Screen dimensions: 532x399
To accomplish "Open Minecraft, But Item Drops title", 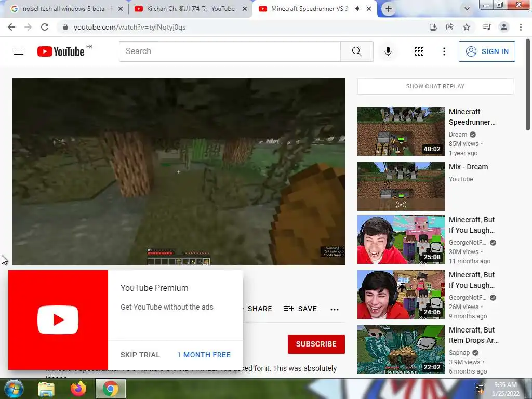I will click(x=474, y=335).
